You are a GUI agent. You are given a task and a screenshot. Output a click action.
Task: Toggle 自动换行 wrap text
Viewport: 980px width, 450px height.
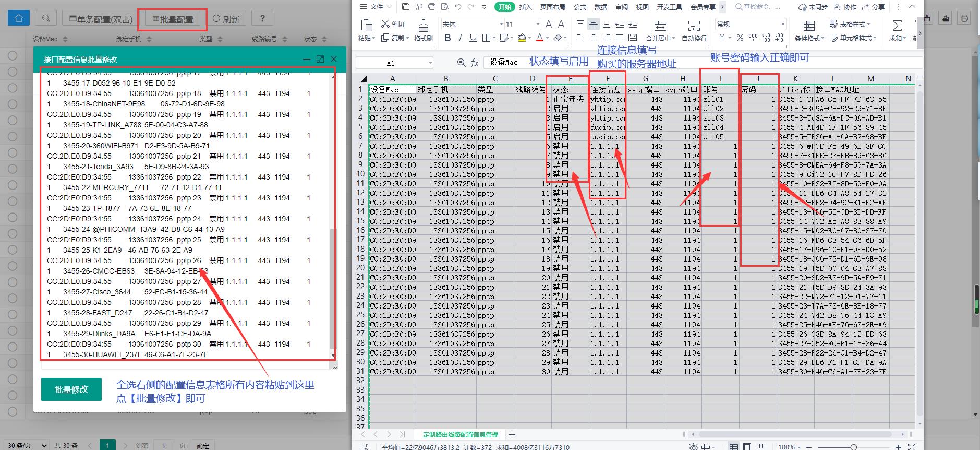point(694,30)
